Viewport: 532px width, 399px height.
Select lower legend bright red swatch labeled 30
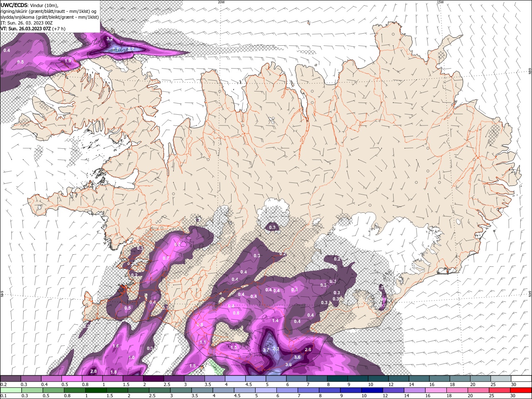[x=521, y=390]
